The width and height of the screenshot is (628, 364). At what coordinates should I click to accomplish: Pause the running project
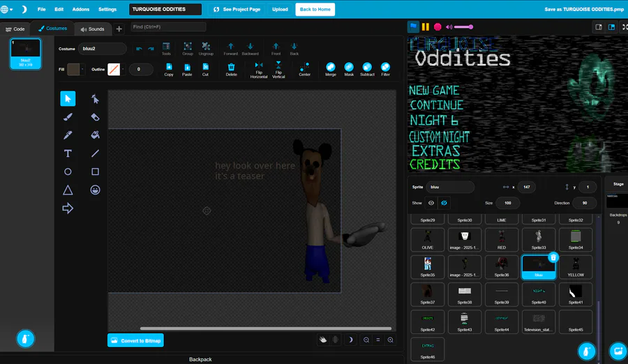tap(426, 26)
